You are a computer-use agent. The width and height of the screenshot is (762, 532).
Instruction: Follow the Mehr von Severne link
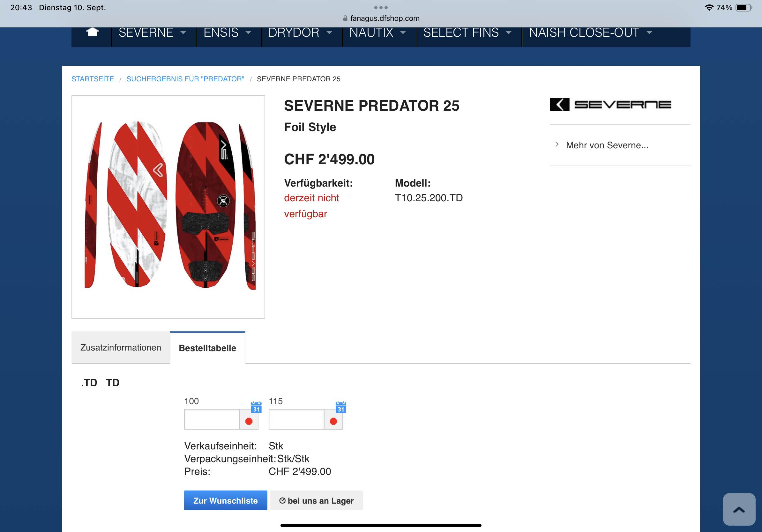coord(607,145)
